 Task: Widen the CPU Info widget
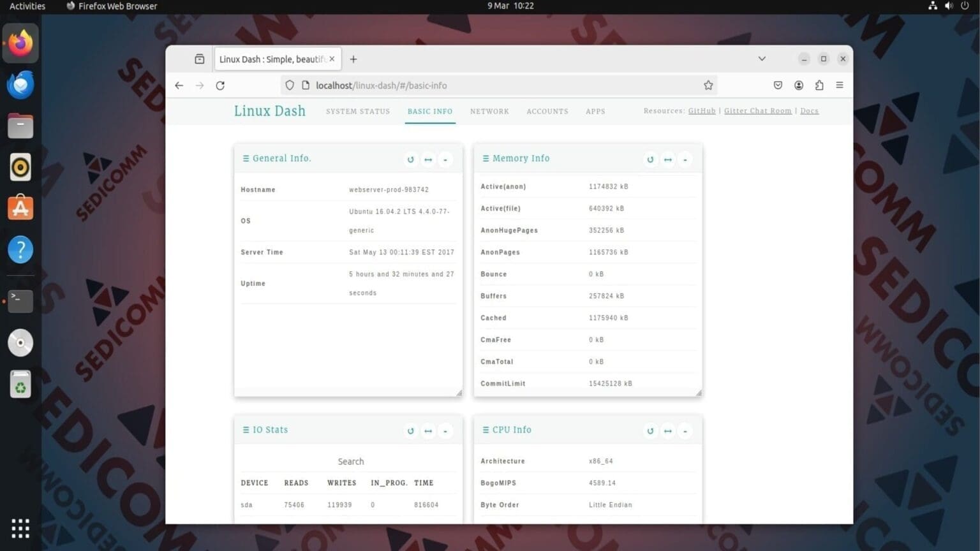click(667, 431)
